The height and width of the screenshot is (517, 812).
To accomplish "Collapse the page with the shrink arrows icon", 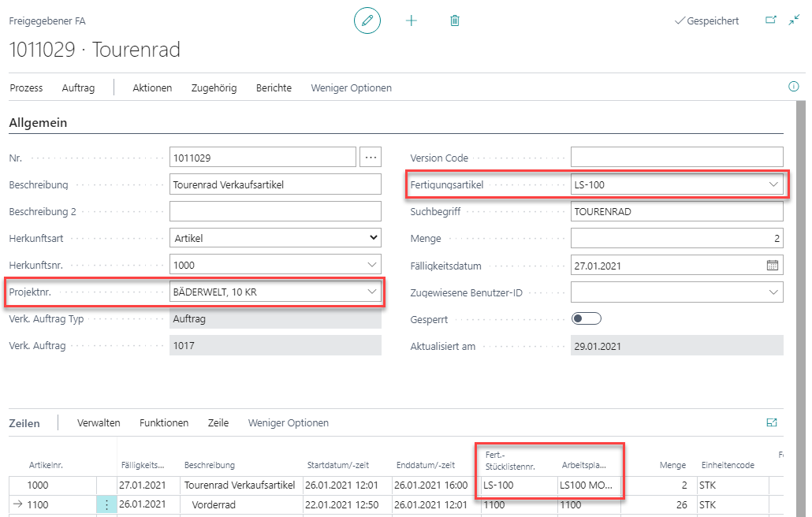I will click(794, 20).
